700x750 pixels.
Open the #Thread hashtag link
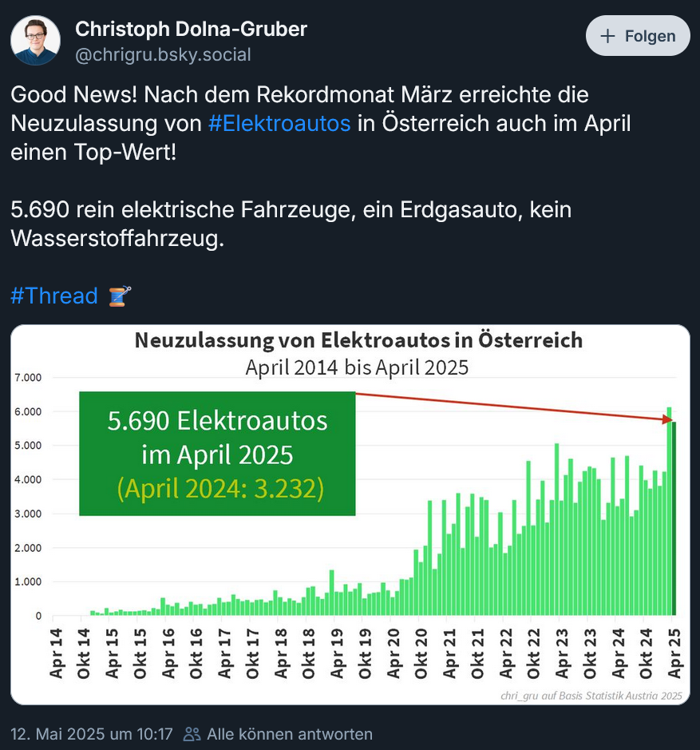pos(53,296)
